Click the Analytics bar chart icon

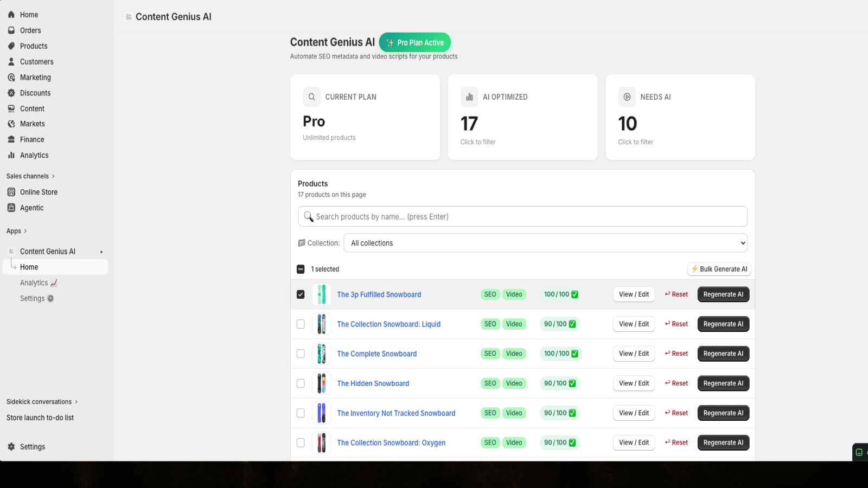tap(11, 155)
